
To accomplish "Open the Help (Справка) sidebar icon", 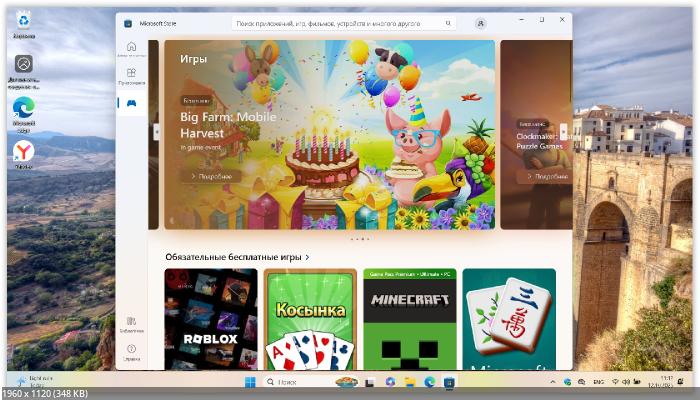I will coord(131,351).
